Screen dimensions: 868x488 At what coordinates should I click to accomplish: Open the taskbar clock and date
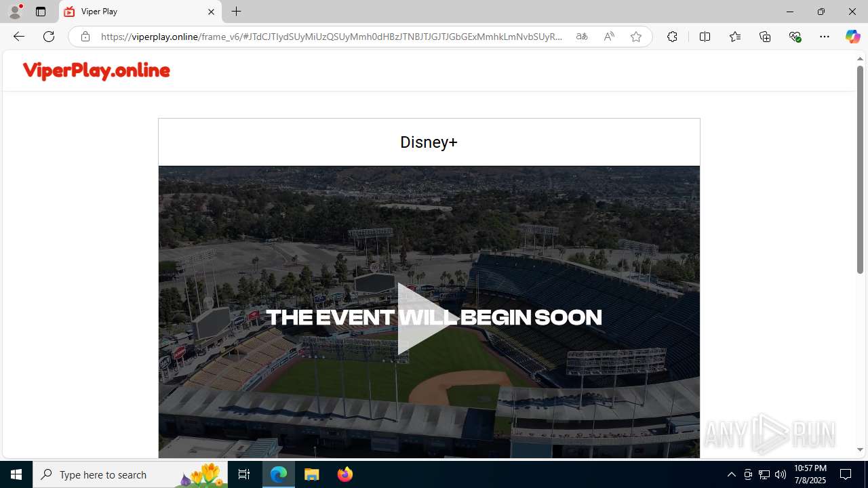point(810,474)
